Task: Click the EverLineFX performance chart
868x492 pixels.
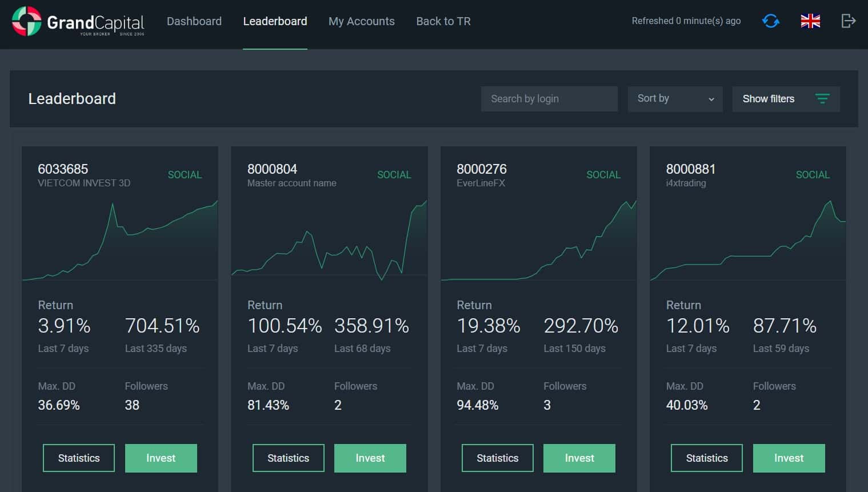Action: coord(539,240)
